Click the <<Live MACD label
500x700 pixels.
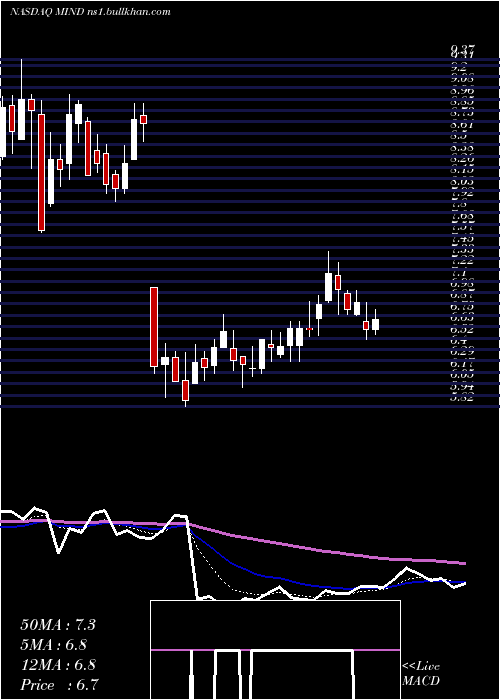(421, 674)
